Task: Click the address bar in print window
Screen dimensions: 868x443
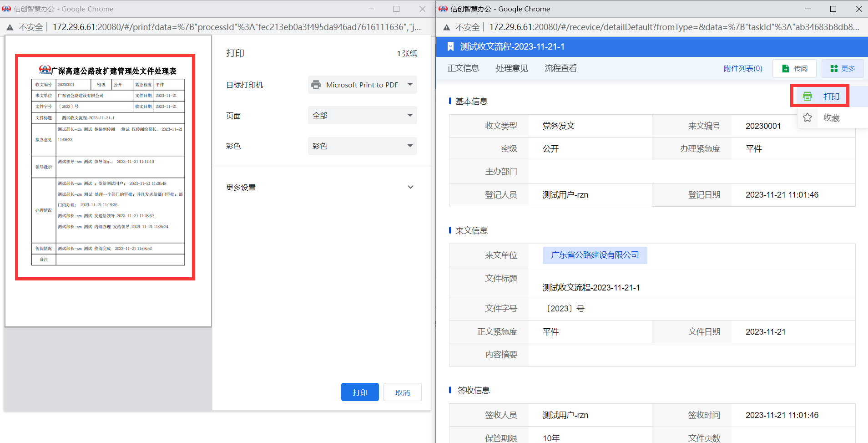Action: (x=237, y=27)
